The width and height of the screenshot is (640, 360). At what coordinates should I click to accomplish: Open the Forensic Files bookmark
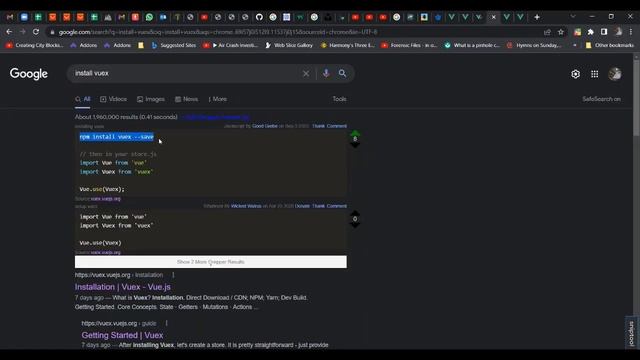[x=409, y=45]
